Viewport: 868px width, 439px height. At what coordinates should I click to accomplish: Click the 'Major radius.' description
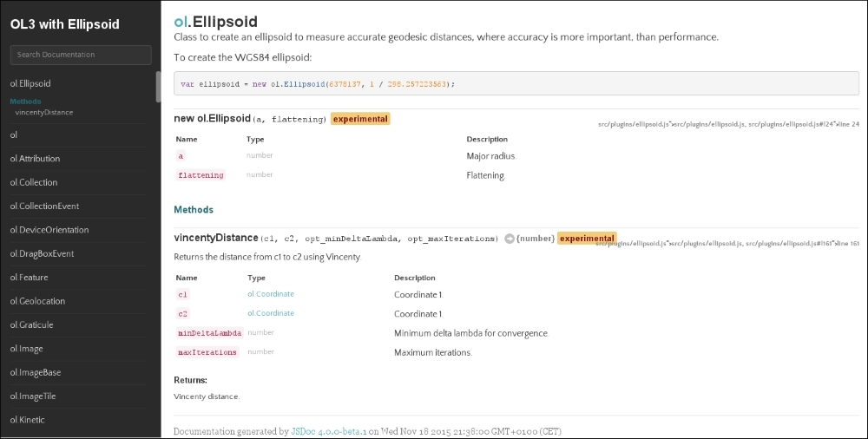tap(491, 157)
